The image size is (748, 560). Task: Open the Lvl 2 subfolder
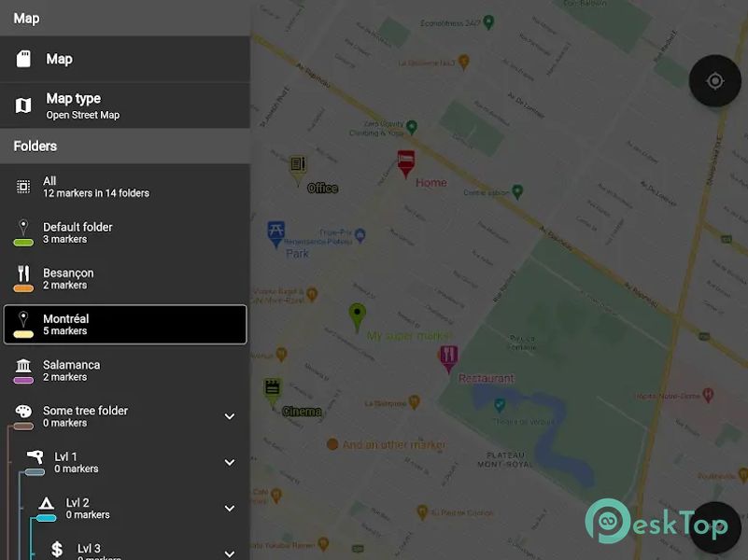pos(136,508)
